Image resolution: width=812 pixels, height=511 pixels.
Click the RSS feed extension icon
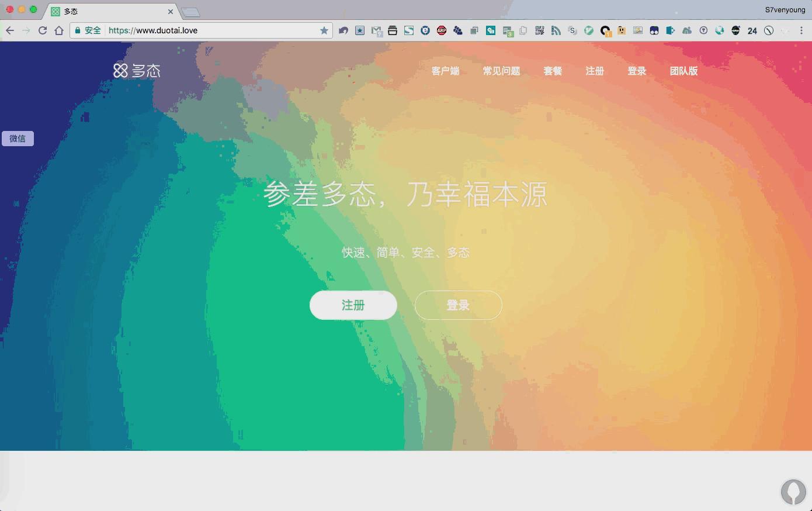pyautogui.click(x=556, y=30)
